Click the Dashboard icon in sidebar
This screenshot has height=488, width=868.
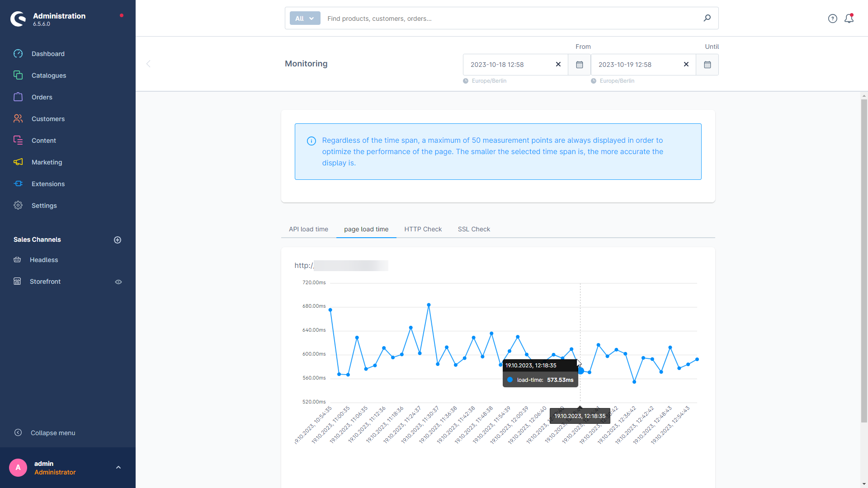point(18,54)
